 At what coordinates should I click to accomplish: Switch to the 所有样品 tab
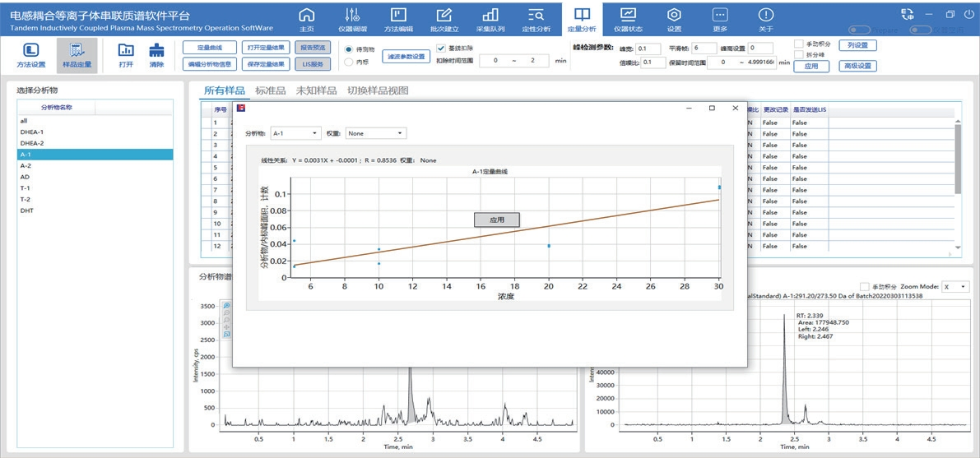pos(224,90)
